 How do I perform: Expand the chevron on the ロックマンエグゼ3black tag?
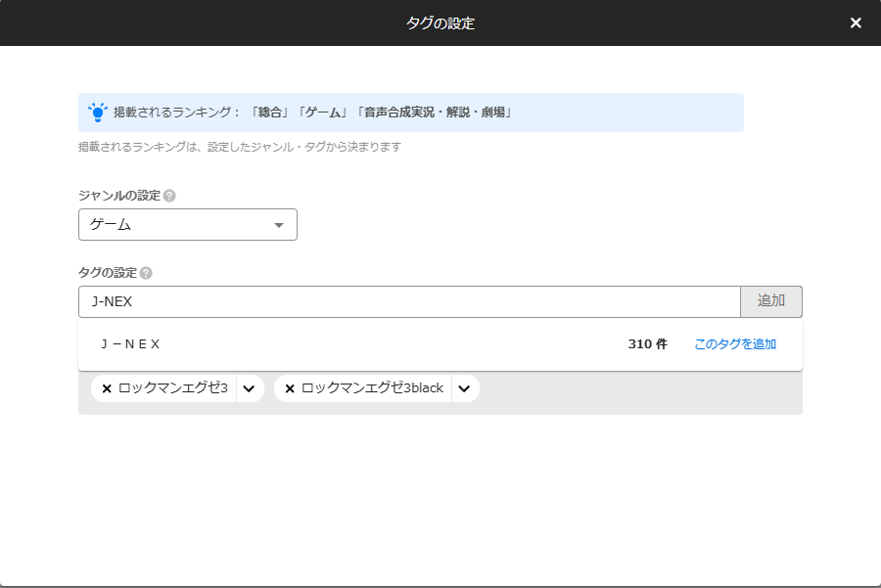(464, 388)
